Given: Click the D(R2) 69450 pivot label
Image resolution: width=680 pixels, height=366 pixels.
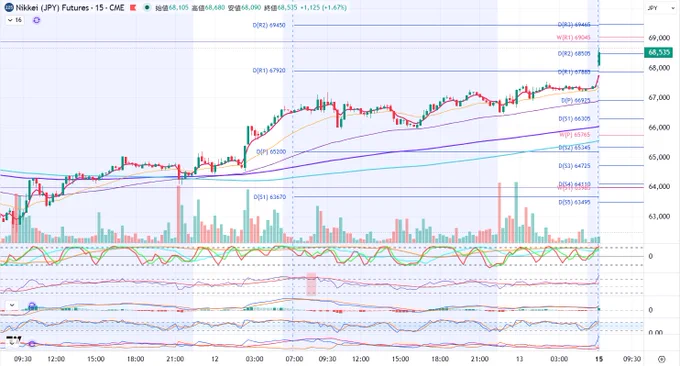Looking at the screenshot, I should pyautogui.click(x=269, y=25).
